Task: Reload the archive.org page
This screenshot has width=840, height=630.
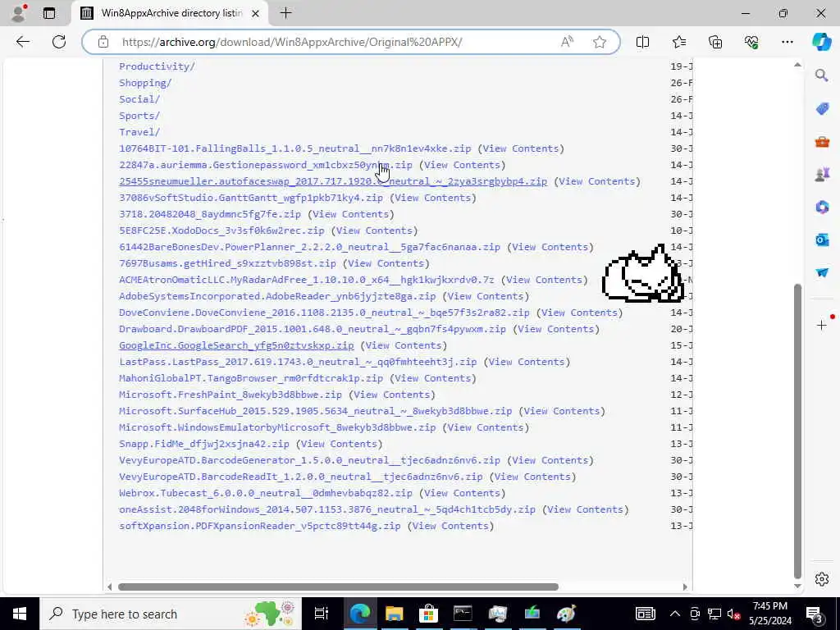Action: 59,42
